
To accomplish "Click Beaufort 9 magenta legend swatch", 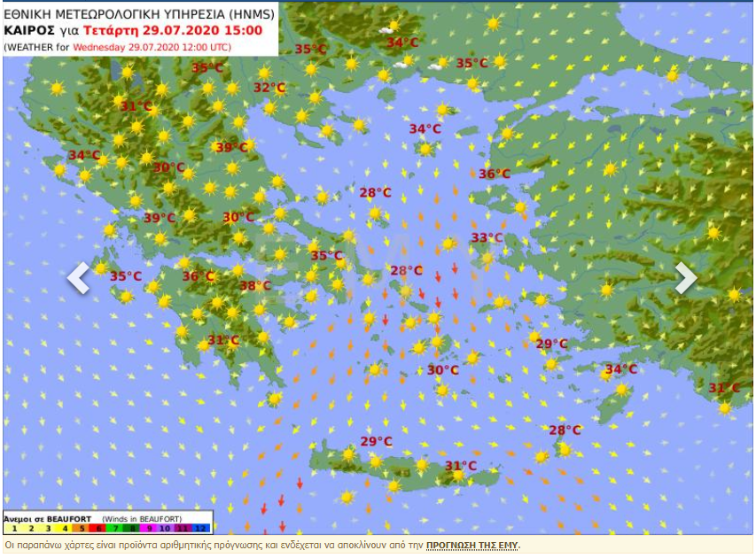I will click(x=150, y=528).
